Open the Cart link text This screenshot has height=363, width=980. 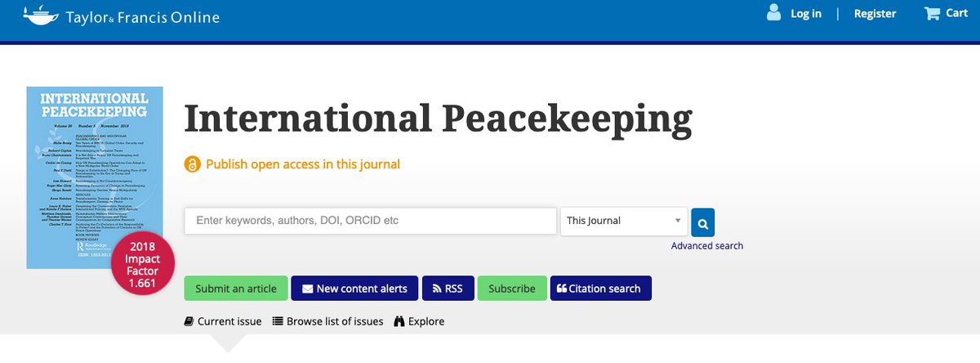point(957,14)
